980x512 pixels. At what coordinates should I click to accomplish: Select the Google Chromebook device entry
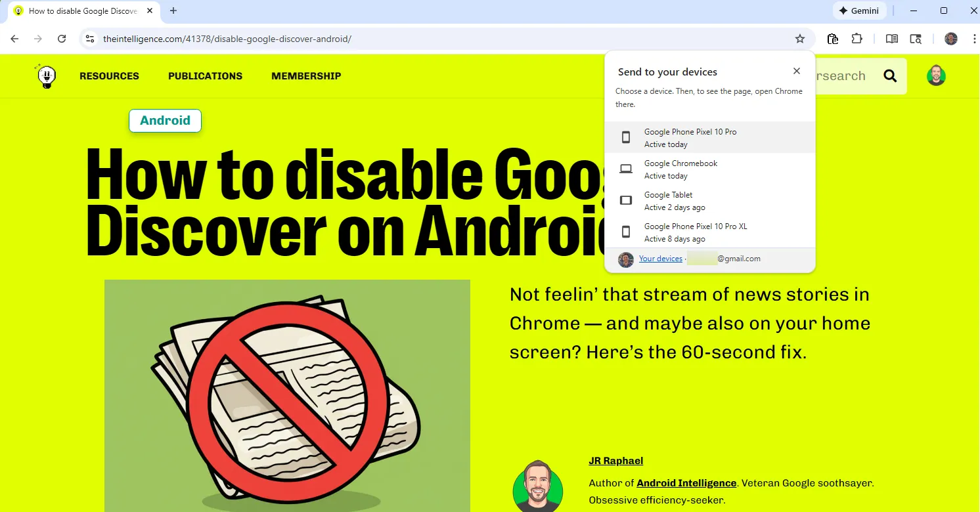[681, 169]
